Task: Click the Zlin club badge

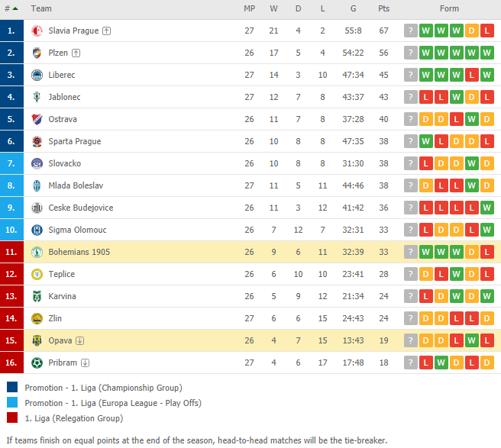Action: point(37,318)
